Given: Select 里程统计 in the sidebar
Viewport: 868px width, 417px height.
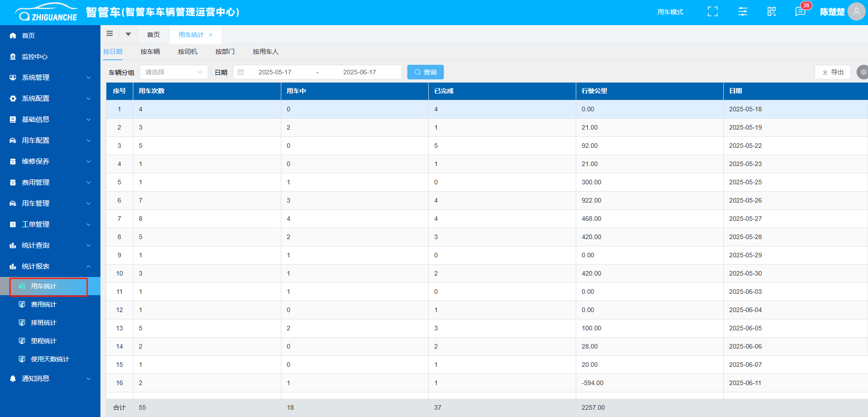Looking at the screenshot, I should tap(44, 341).
